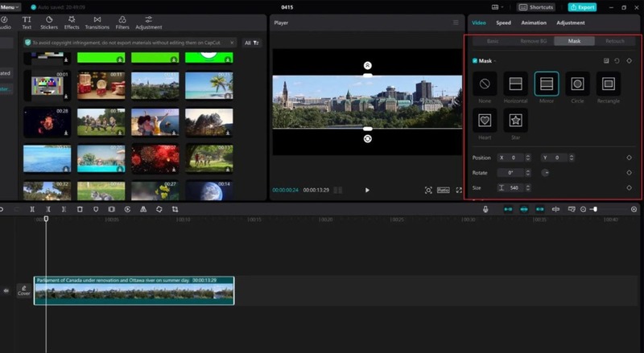Reset the mask settings
The height and width of the screenshot is (353, 644).
click(617, 61)
